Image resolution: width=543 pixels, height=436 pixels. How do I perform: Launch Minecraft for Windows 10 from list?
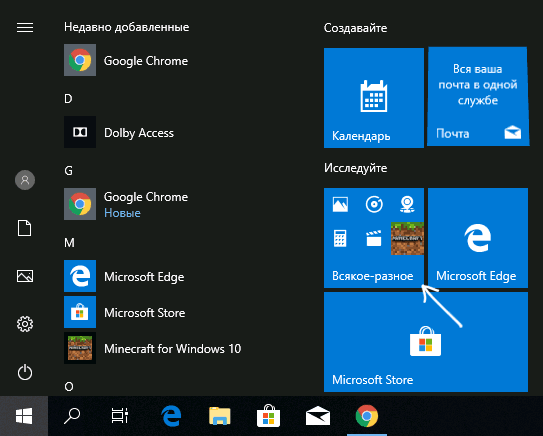152,348
